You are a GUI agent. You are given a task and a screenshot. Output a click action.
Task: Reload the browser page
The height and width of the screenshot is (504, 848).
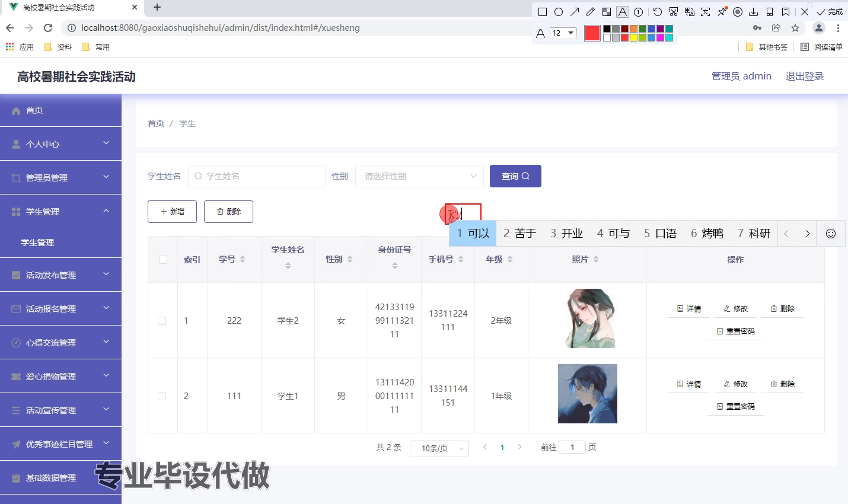point(49,28)
